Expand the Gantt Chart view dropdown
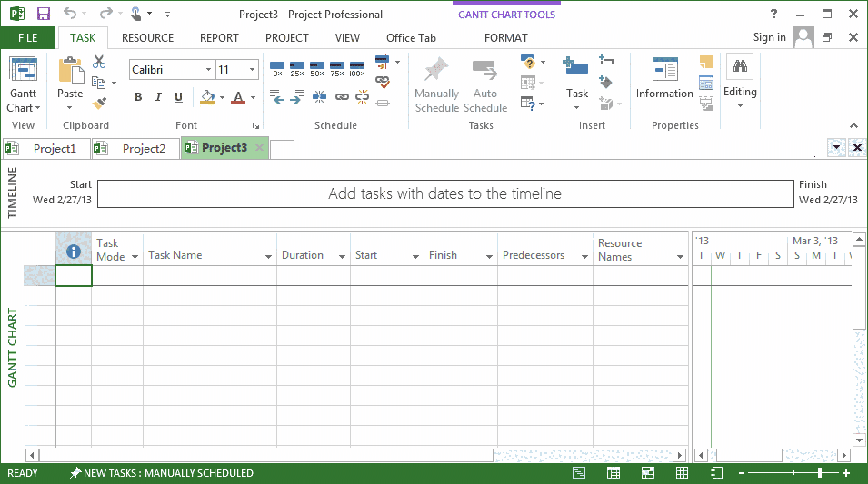868x484 pixels. (23, 108)
